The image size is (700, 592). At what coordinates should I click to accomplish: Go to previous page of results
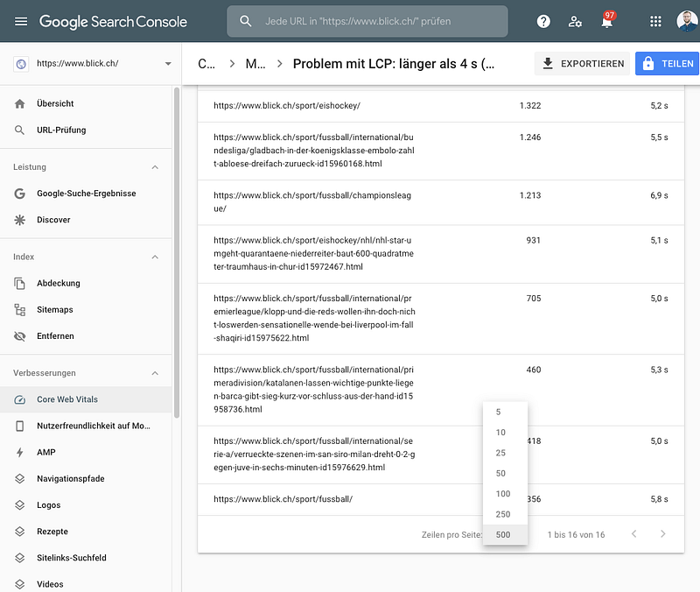[x=633, y=534]
